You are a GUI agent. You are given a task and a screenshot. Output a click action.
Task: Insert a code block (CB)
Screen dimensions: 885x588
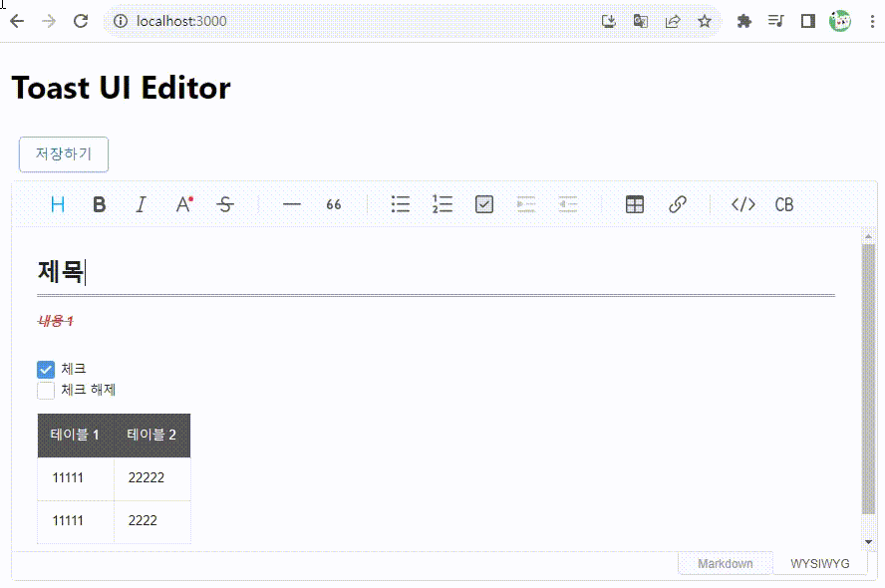(x=784, y=204)
